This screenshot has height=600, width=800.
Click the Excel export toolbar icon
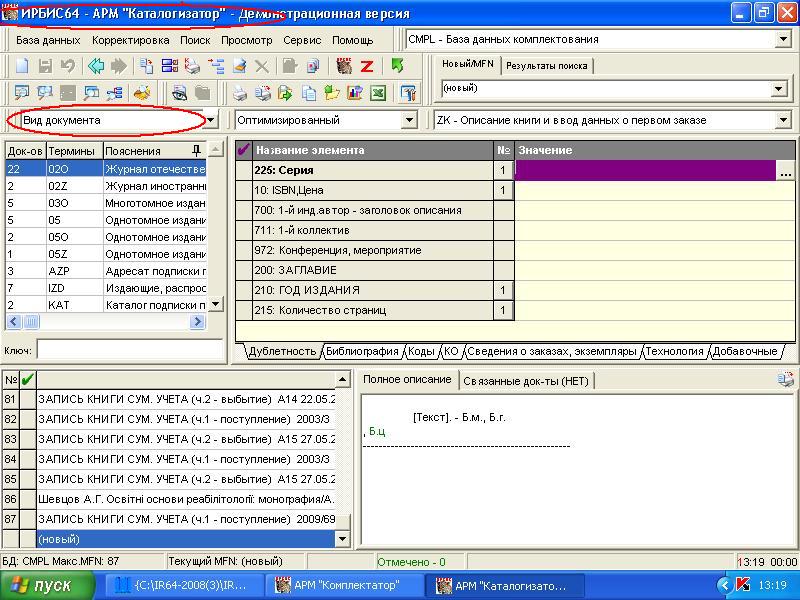[378, 93]
